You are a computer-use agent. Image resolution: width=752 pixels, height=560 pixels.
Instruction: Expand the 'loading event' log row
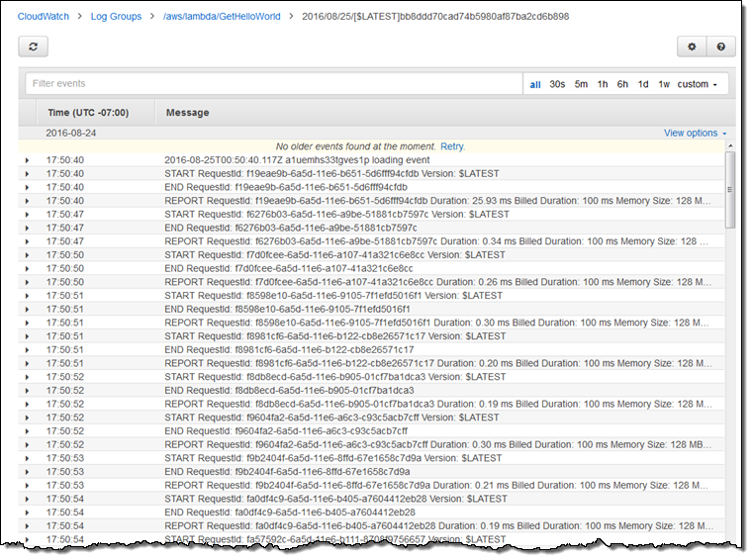tap(27, 159)
